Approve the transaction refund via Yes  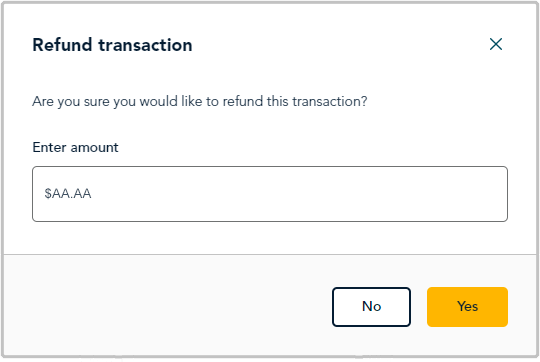pos(467,307)
